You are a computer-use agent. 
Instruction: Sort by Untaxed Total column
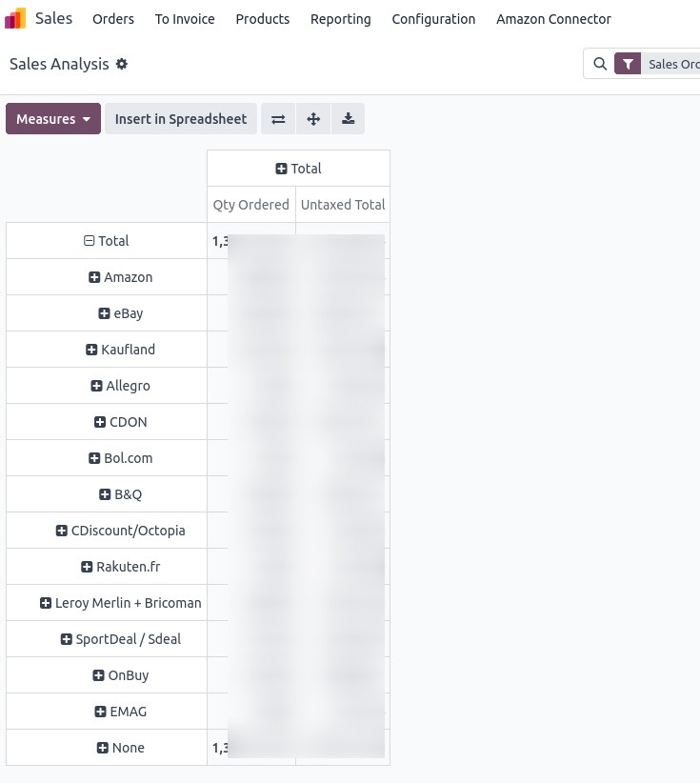pos(343,205)
